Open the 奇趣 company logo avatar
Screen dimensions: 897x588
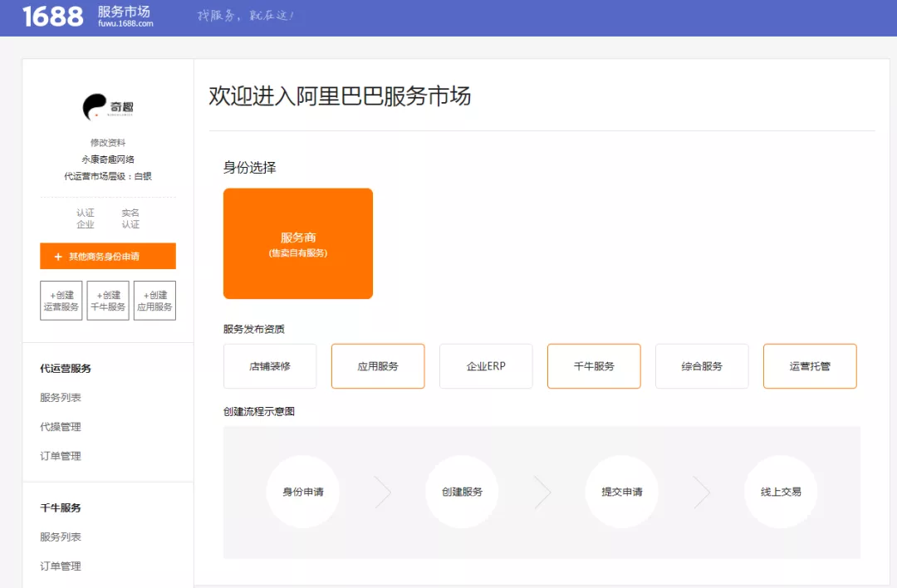tap(107, 107)
